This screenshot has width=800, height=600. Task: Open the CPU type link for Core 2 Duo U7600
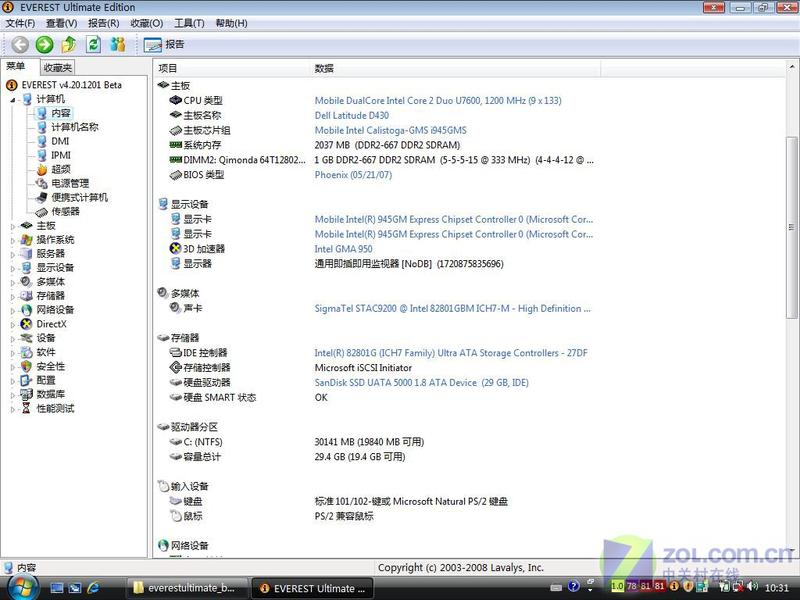pos(438,101)
